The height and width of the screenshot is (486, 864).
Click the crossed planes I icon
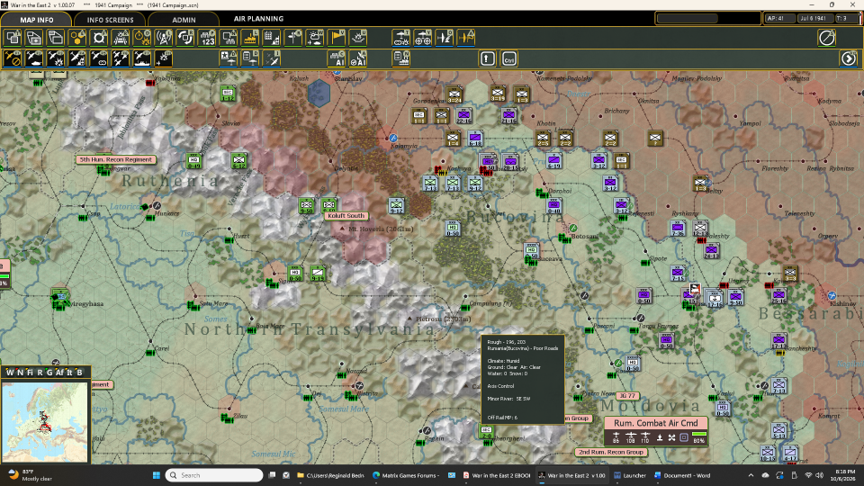pos(272,58)
